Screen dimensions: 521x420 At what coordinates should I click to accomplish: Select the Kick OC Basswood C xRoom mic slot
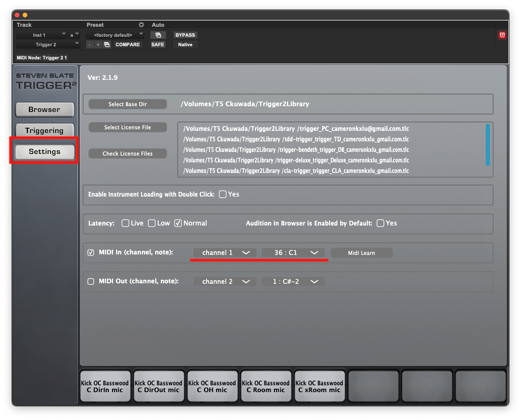(319, 386)
